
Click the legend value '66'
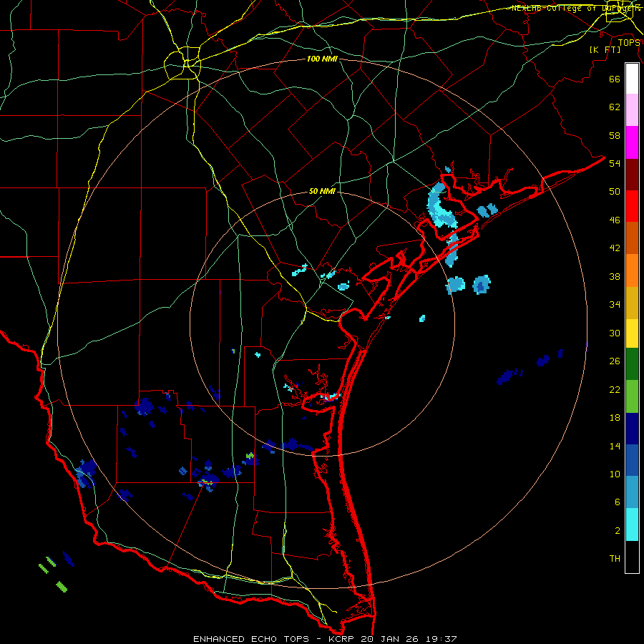click(x=615, y=79)
